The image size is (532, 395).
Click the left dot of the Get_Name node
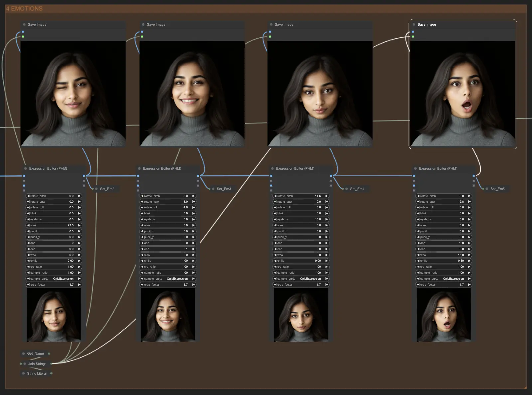pyautogui.click(x=23, y=354)
